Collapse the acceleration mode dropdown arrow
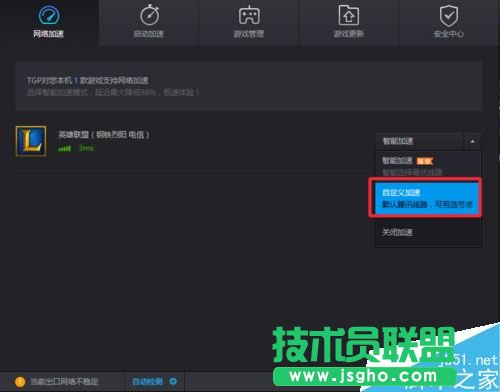 472,141
